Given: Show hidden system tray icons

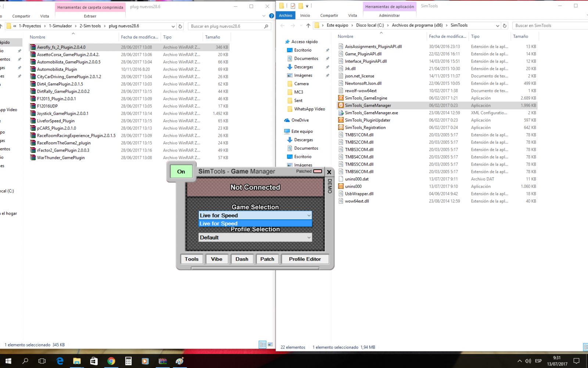Looking at the screenshot, I should pos(519,361).
